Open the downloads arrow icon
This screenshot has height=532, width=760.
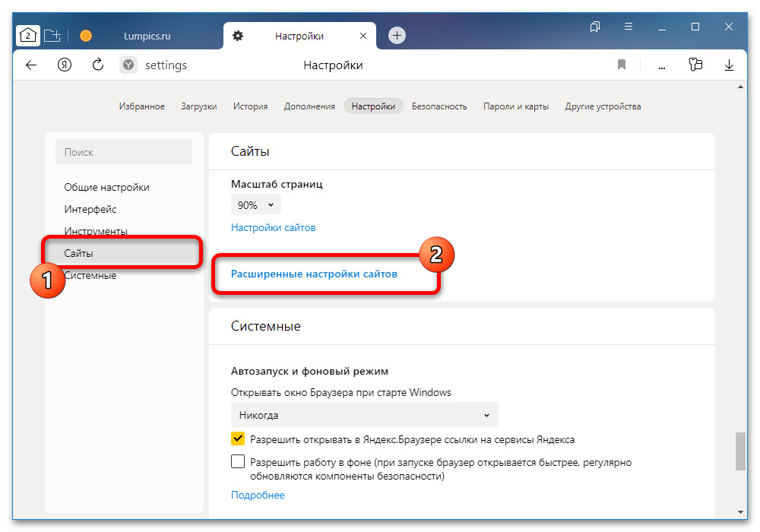(x=729, y=65)
